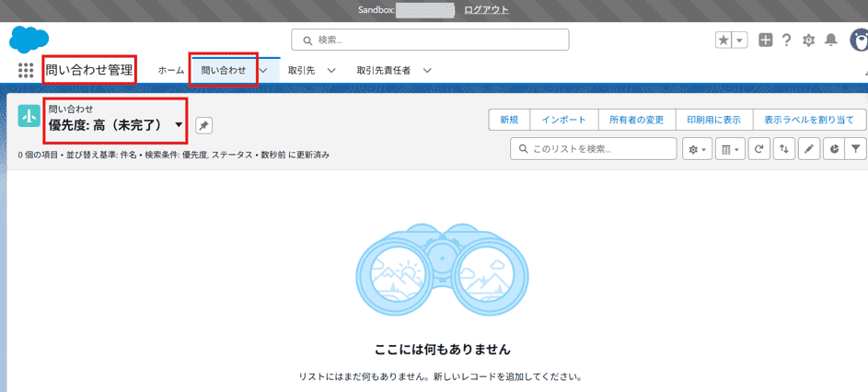
Task: Click the インポート button
Action: pos(563,120)
